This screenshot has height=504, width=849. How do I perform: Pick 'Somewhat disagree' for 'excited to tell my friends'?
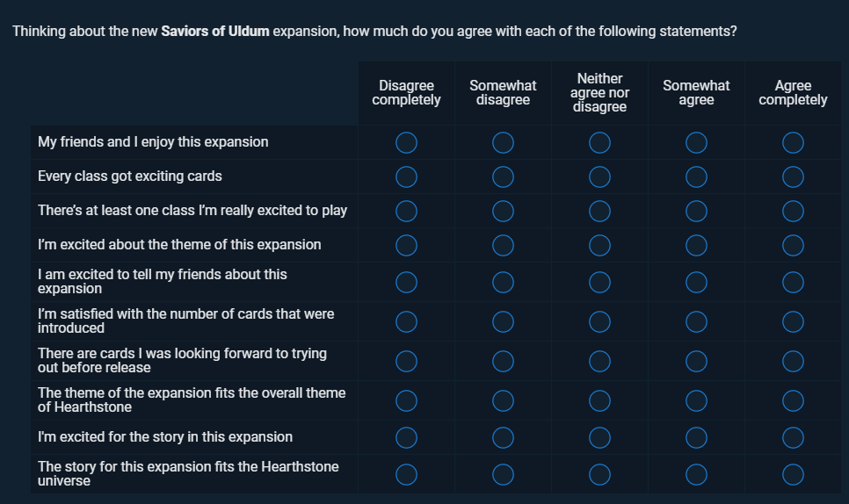coord(503,282)
